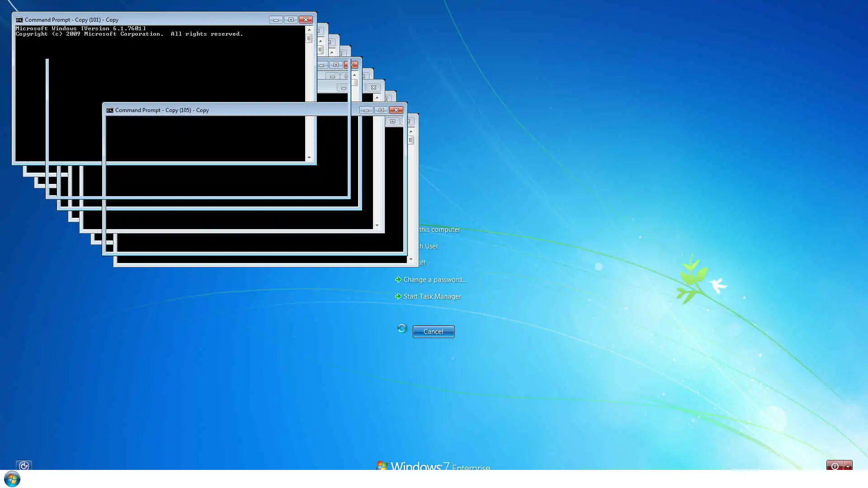
Task: Click green arrow beside Change a password
Action: (x=398, y=280)
